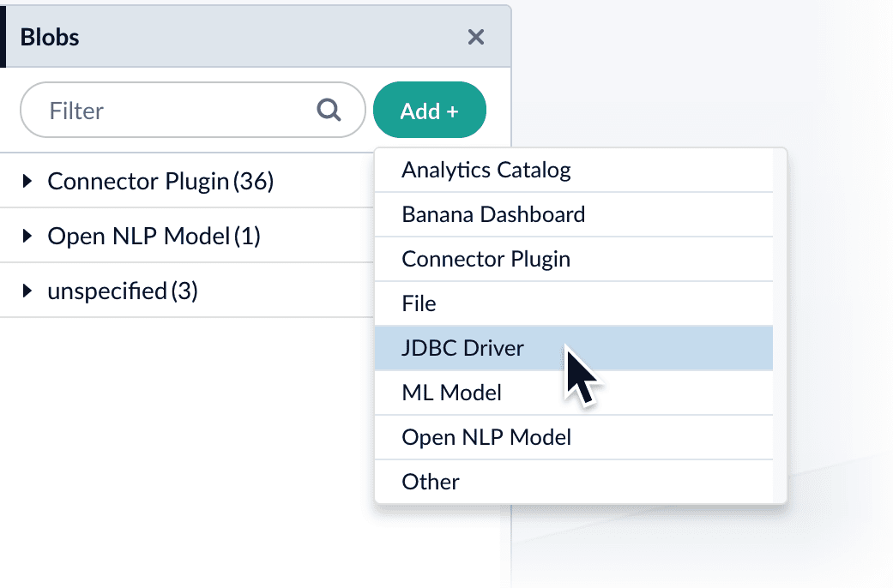Select the File menu entry
Image resolution: width=893 pixels, height=588 pixels.
[574, 303]
